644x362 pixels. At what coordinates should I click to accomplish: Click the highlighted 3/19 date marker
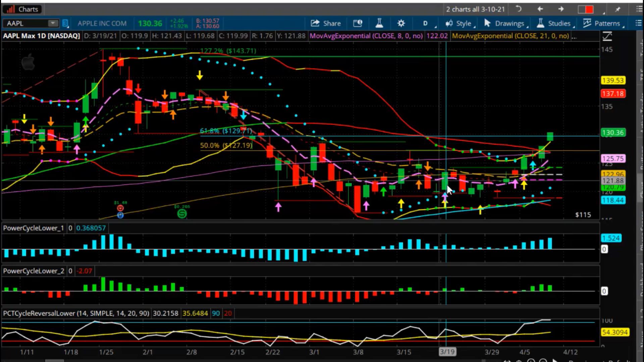tap(447, 352)
